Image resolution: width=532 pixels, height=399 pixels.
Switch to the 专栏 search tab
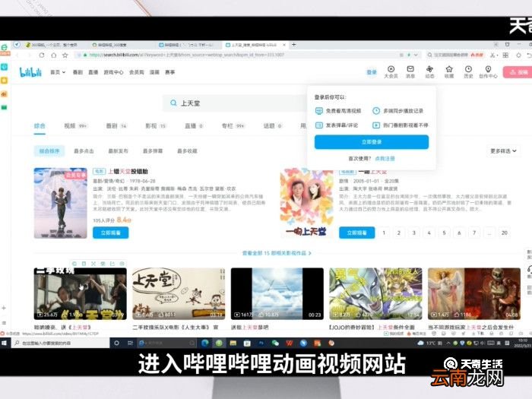[233, 126]
